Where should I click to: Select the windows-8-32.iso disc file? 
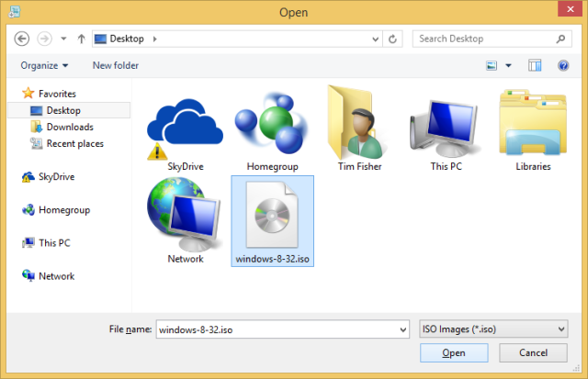[x=272, y=221]
